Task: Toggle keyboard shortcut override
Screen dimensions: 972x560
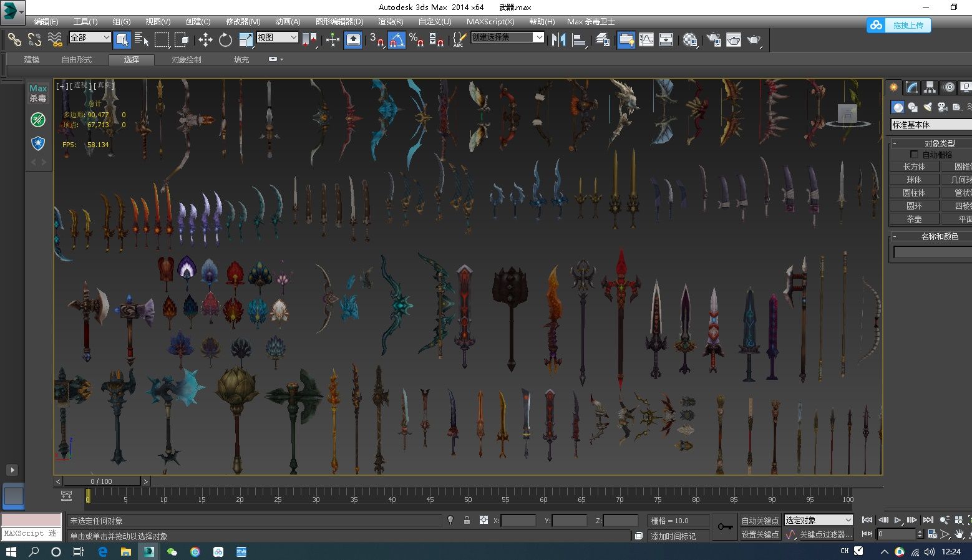Action: (x=353, y=40)
